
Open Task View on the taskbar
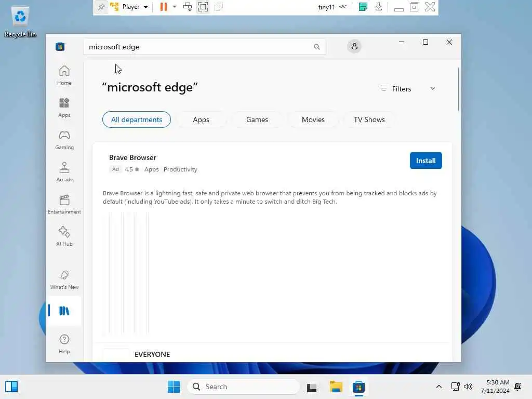tap(312, 387)
